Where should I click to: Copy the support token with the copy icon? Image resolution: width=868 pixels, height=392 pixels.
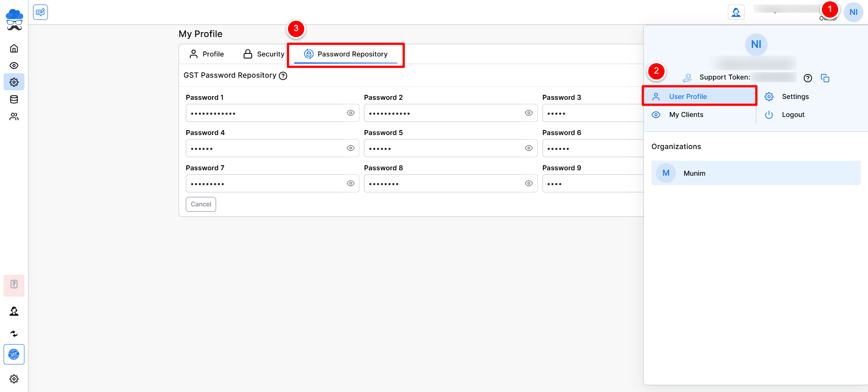click(x=825, y=78)
